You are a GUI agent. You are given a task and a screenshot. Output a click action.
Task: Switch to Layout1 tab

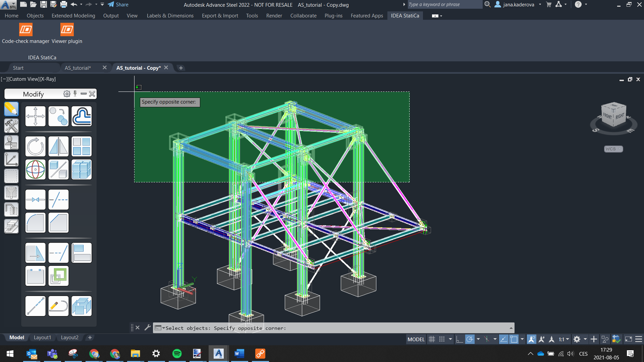point(42,338)
